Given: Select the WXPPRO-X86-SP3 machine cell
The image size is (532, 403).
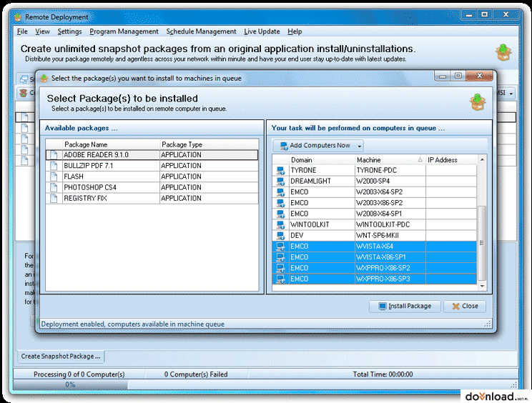Looking at the screenshot, I should click(390, 279).
